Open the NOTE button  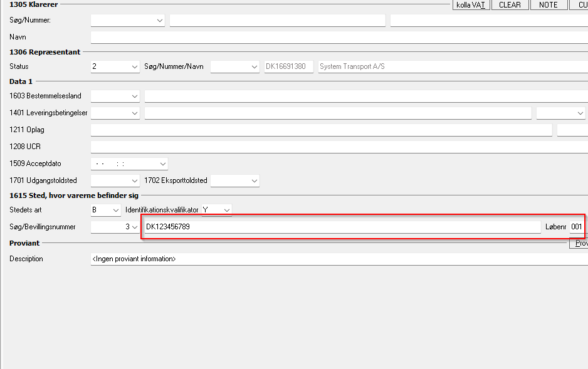coord(548,5)
